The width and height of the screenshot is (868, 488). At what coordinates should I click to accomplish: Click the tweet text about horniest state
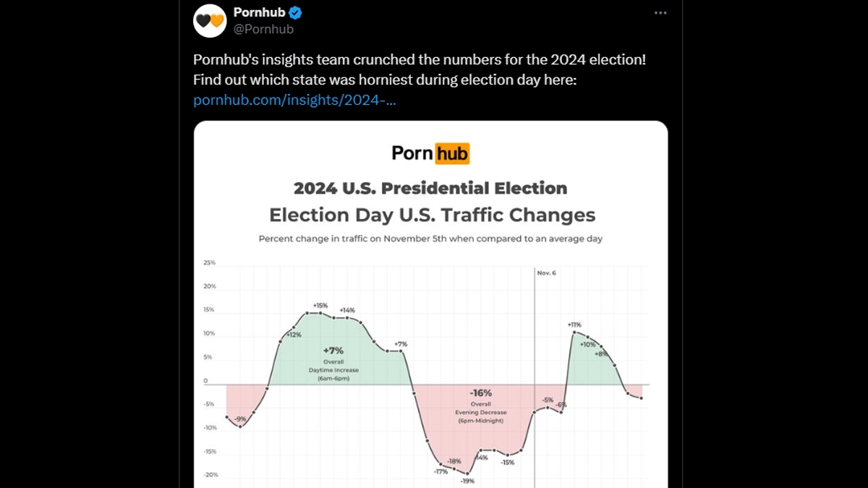tap(385, 80)
